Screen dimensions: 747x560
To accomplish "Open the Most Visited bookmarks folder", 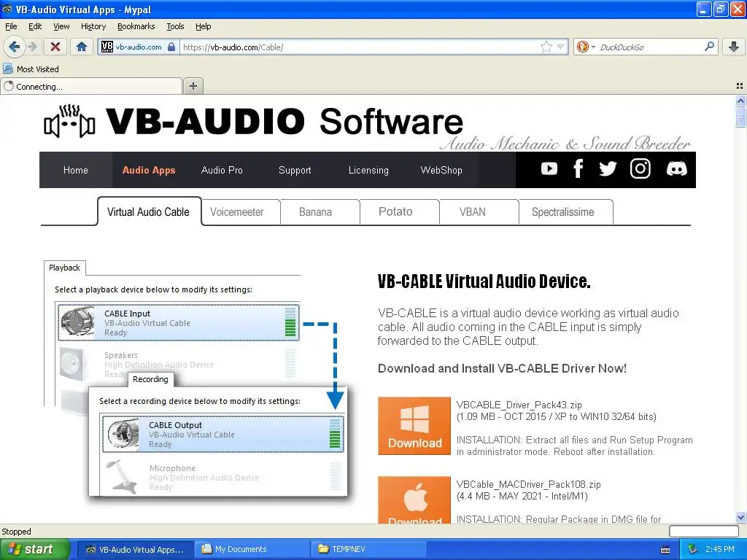I will [x=31, y=69].
